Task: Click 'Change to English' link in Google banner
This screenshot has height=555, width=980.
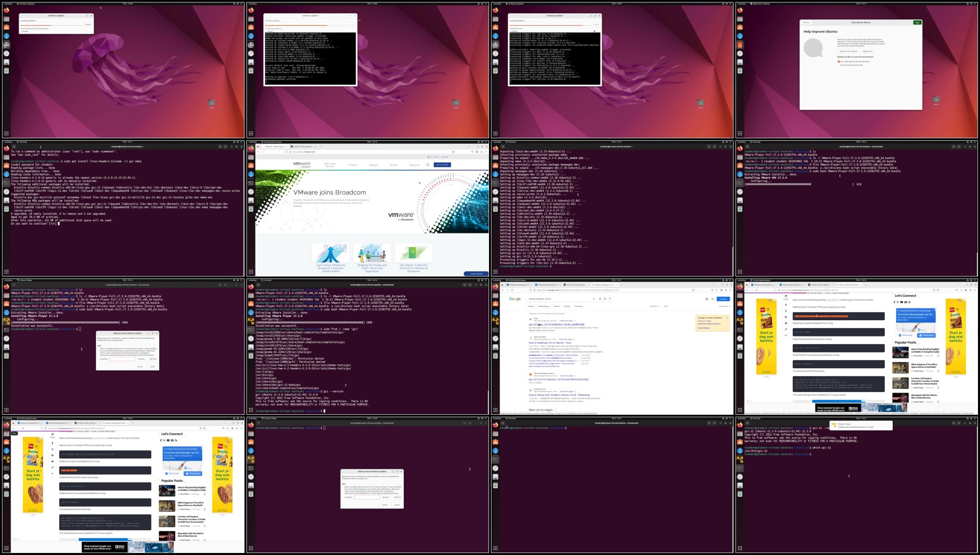Action: click(x=704, y=321)
